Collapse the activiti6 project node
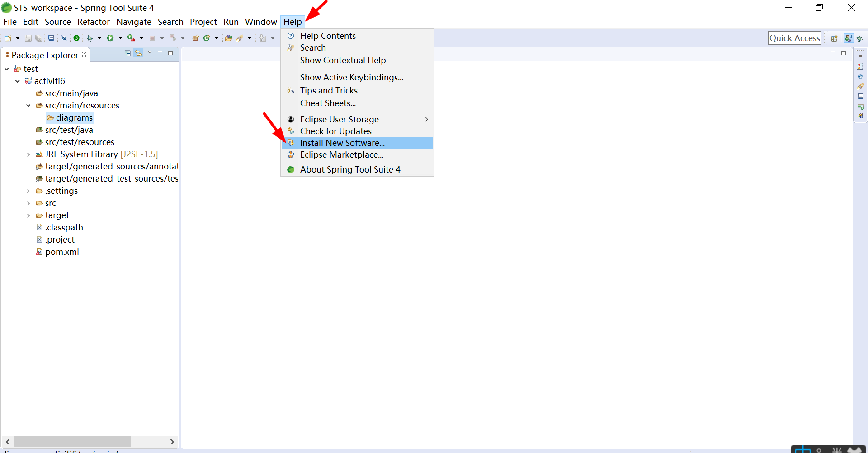Screen dimensions: 868x453 tap(18, 81)
